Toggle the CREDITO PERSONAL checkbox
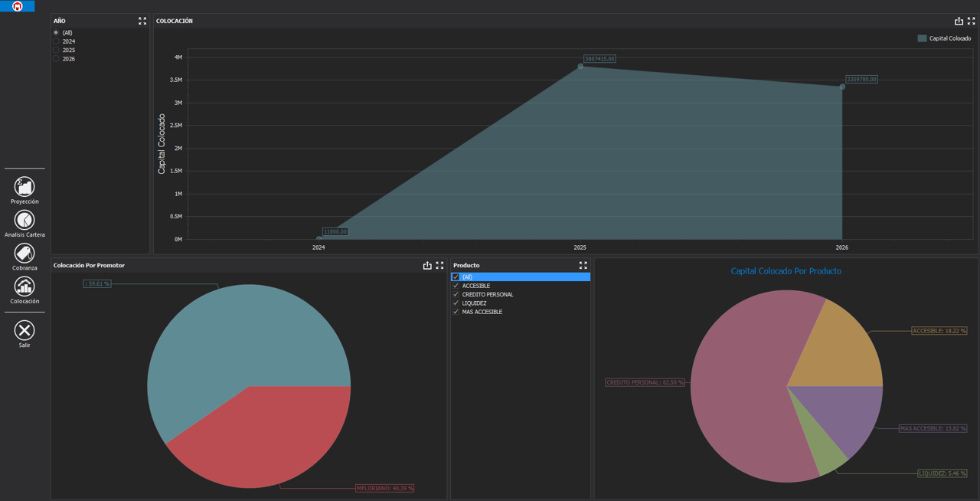980x501 pixels. coord(456,295)
